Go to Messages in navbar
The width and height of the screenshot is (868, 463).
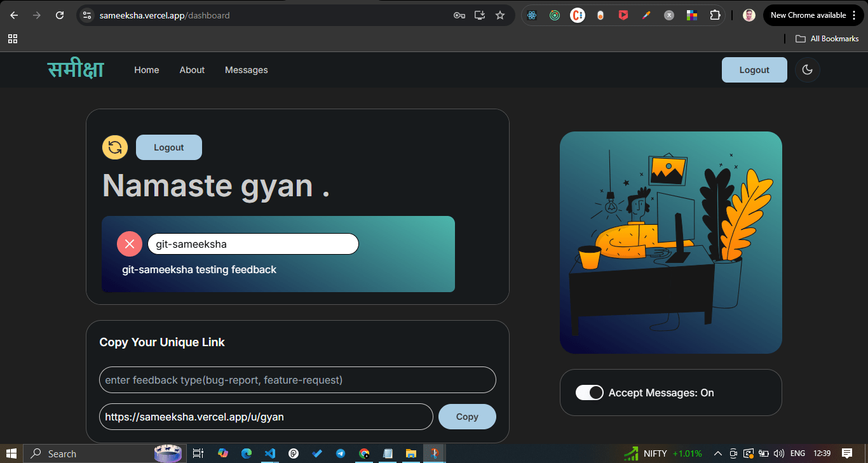click(247, 70)
